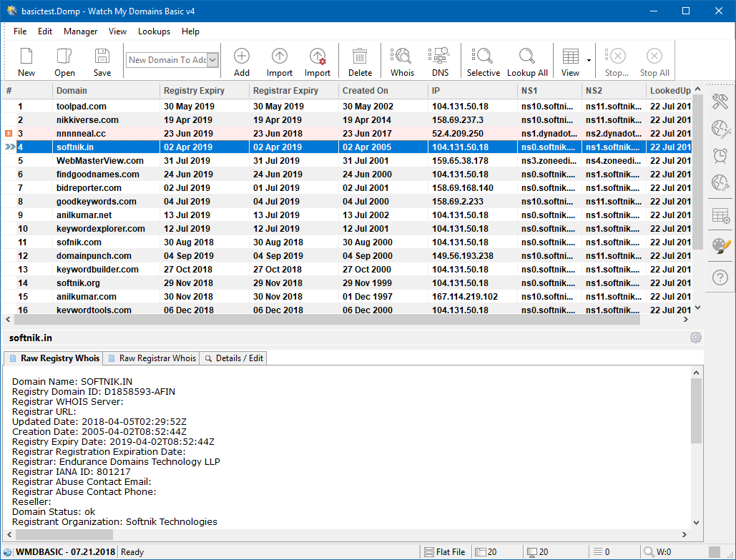Click the Add domain toolbar icon
This screenshot has height=560, width=736.
242,56
